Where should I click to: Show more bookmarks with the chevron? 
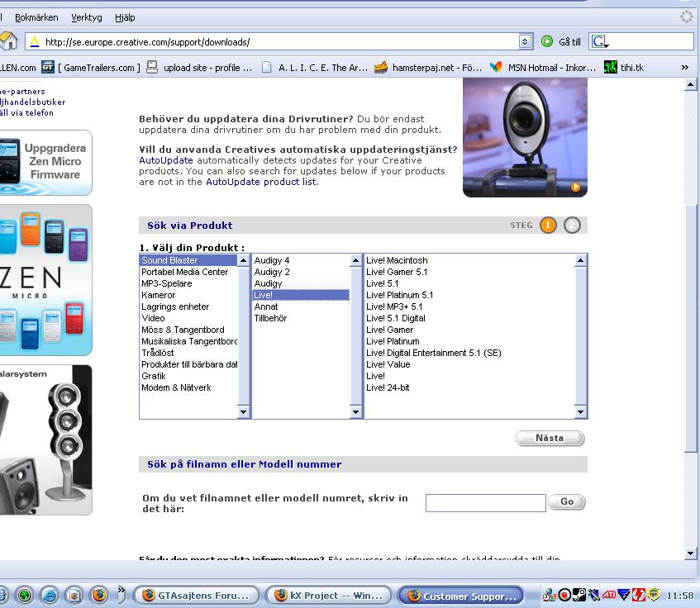[x=685, y=68]
